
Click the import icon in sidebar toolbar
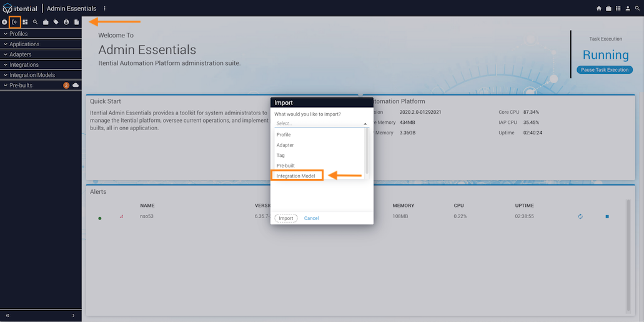coord(15,22)
